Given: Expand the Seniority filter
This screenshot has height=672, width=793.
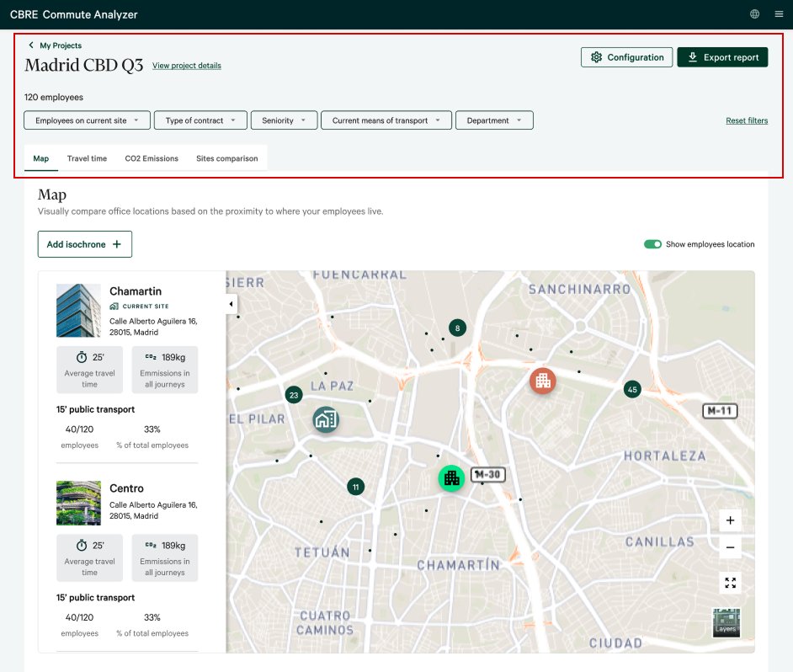Looking at the screenshot, I should (x=285, y=120).
